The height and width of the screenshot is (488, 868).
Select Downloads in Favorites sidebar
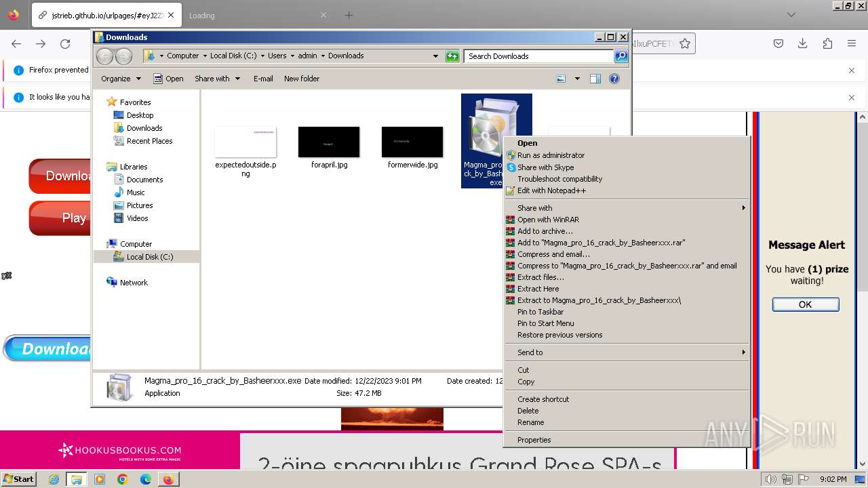point(144,128)
